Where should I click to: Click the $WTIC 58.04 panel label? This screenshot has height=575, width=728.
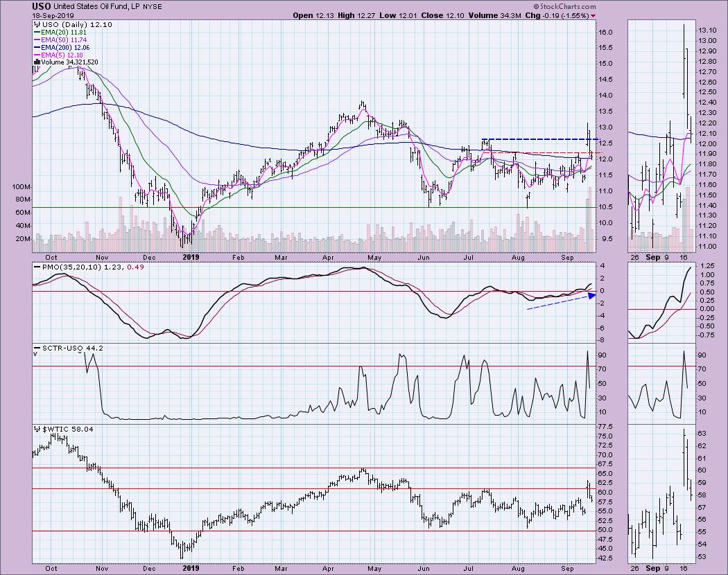[68, 430]
